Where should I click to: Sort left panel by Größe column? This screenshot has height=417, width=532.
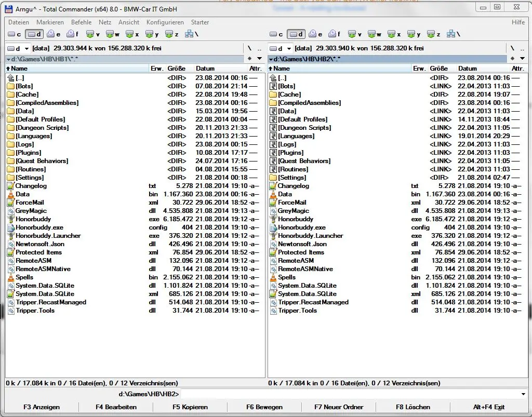179,69
